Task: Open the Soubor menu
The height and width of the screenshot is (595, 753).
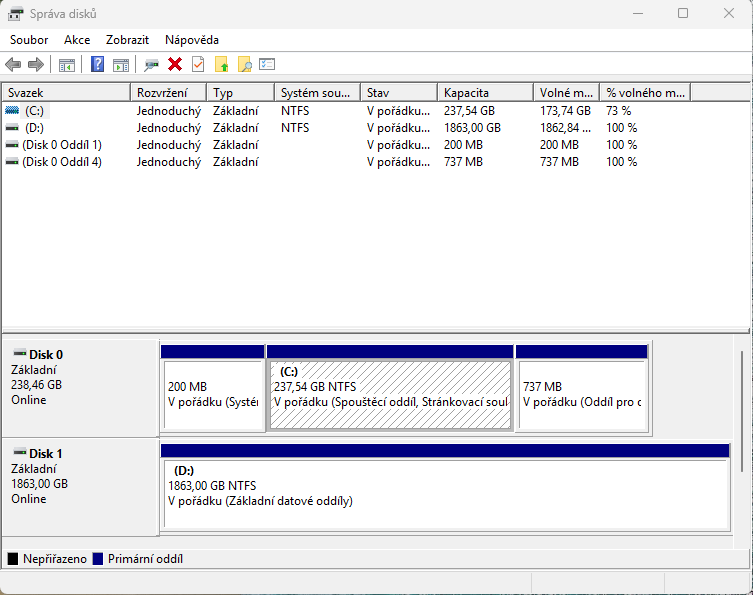Action: (29, 40)
